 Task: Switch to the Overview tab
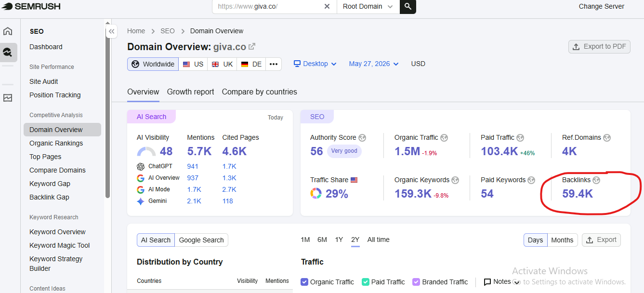point(143,92)
